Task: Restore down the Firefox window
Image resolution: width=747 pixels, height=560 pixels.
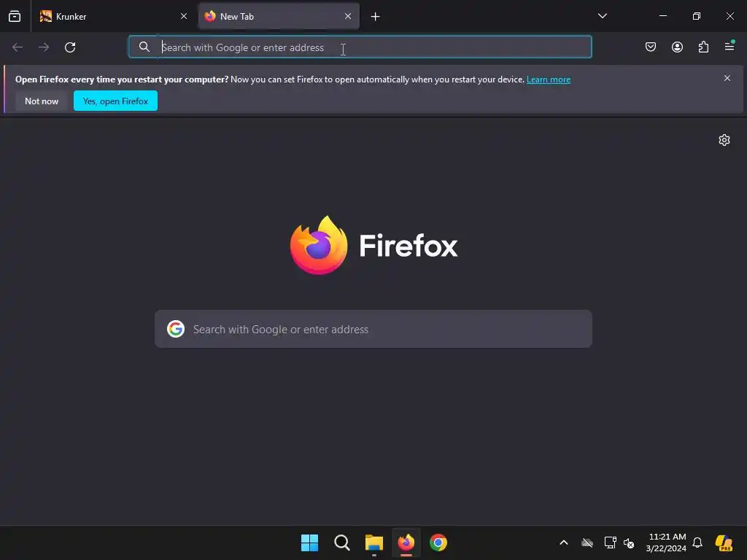Action: 697,16
